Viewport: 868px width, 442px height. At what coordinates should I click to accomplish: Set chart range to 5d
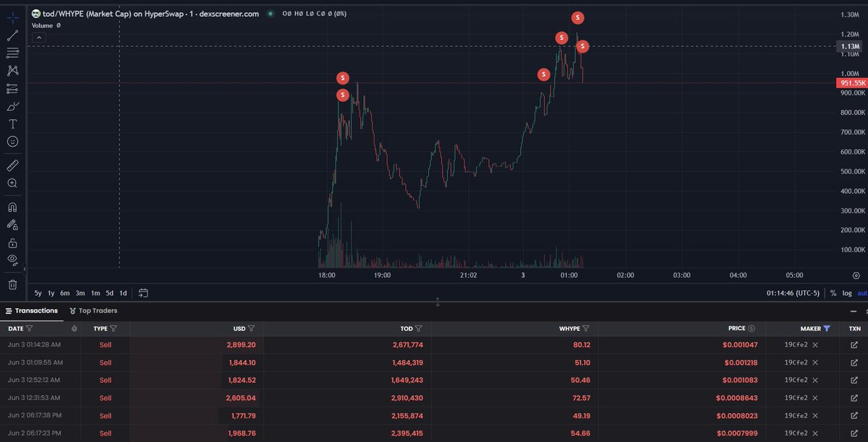coord(110,293)
